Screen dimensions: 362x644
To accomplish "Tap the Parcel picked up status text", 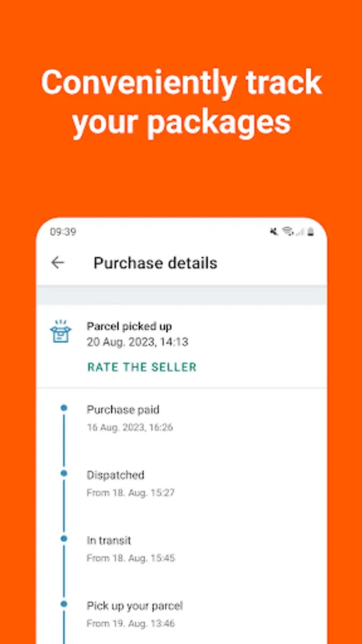I will pos(129,326).
